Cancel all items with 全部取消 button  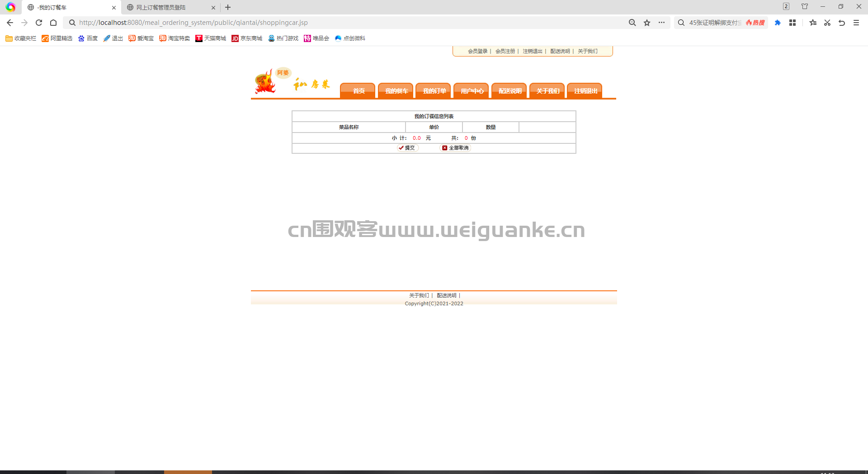[x=456, y=148]
